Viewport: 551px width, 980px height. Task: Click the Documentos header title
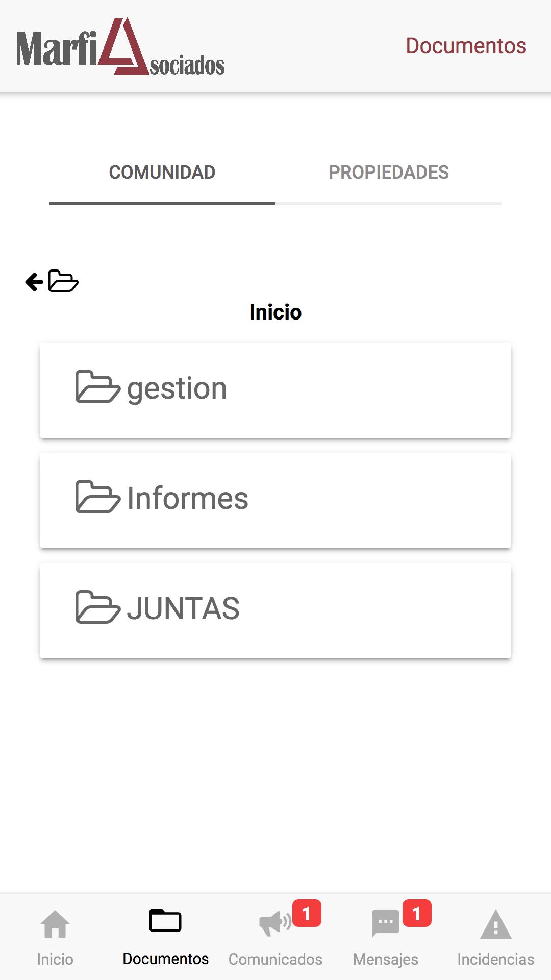tap(466, 46)
